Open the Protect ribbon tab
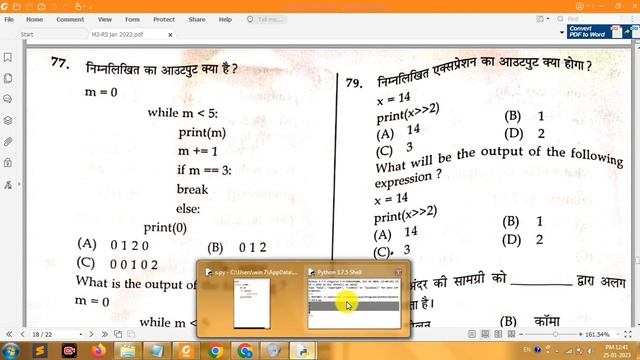The width and height of the screenshot is (640, 360). coord(164,19)
